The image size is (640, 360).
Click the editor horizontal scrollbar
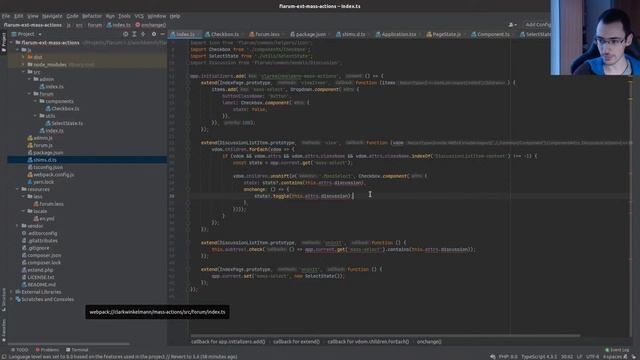coord(385,336)
